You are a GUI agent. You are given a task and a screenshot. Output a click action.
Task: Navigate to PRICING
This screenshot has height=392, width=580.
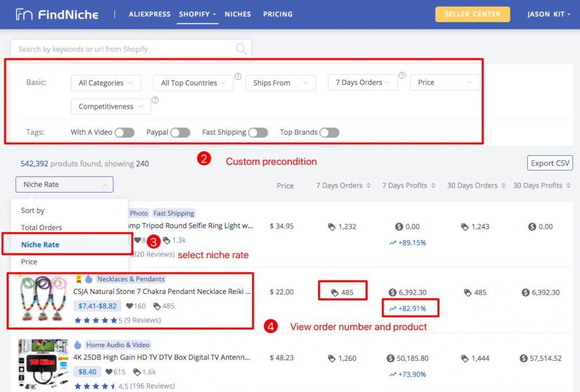(278, 14)
